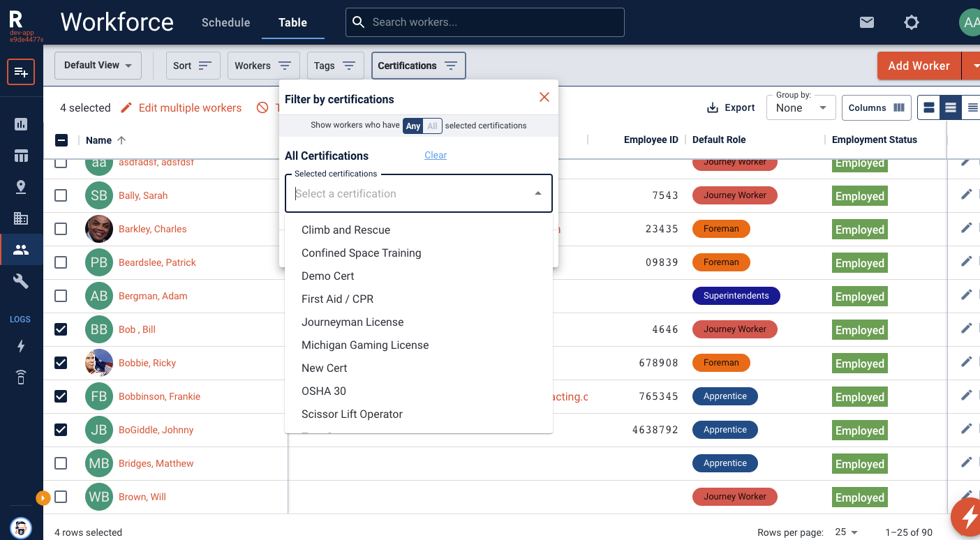Click the Add Worker button
The width and height of the screenshot is (980, 540).
pos(919,66)
